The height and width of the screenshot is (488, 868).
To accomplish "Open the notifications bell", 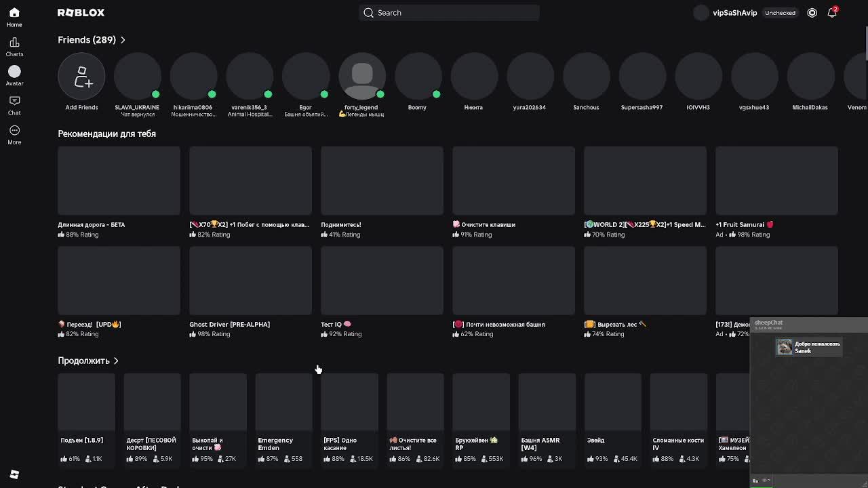I will (832, 13).
